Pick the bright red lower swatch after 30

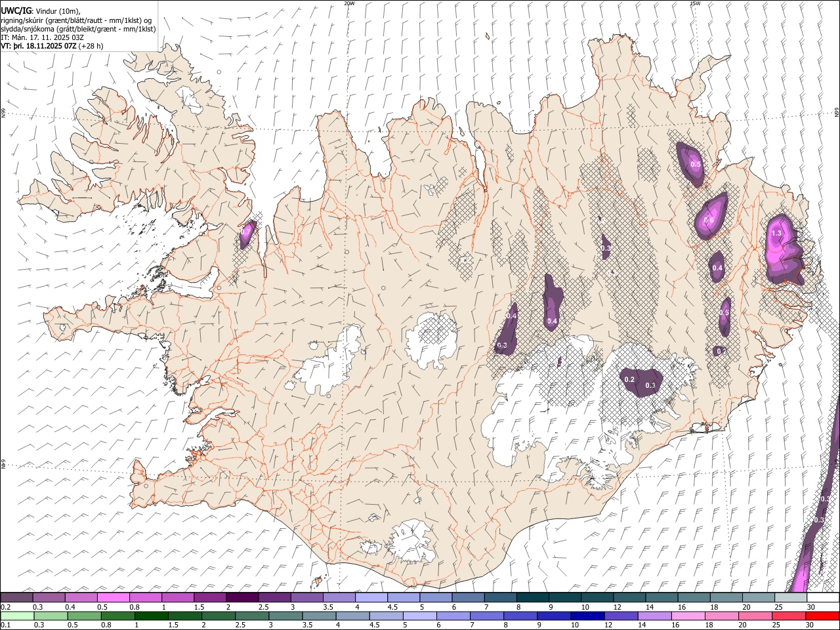click(x=822, y=616)
